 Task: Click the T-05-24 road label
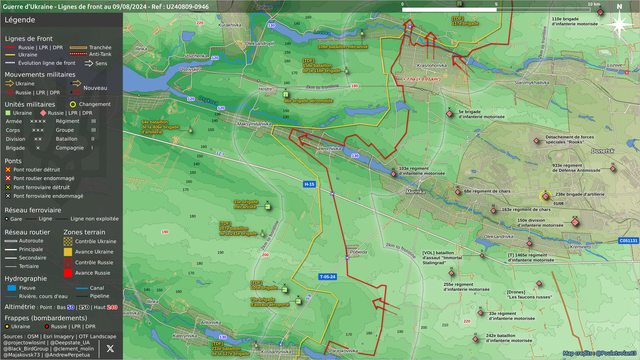[x=327, y=277]
